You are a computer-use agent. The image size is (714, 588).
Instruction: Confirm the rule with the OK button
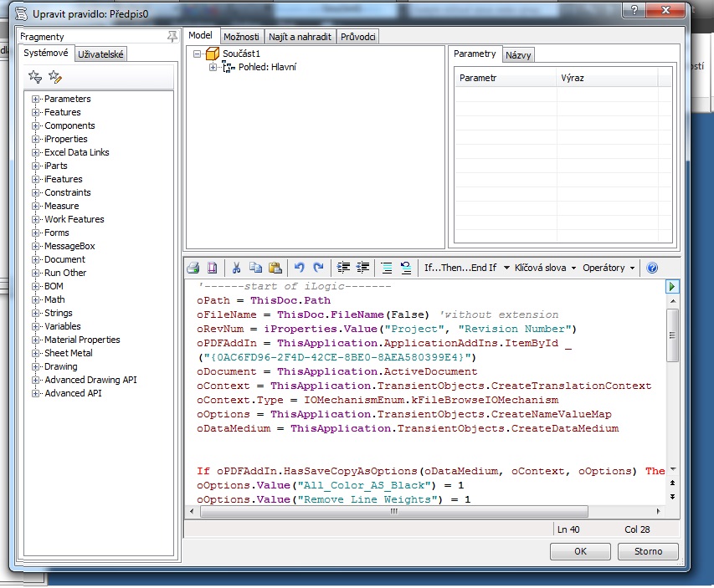580,551
